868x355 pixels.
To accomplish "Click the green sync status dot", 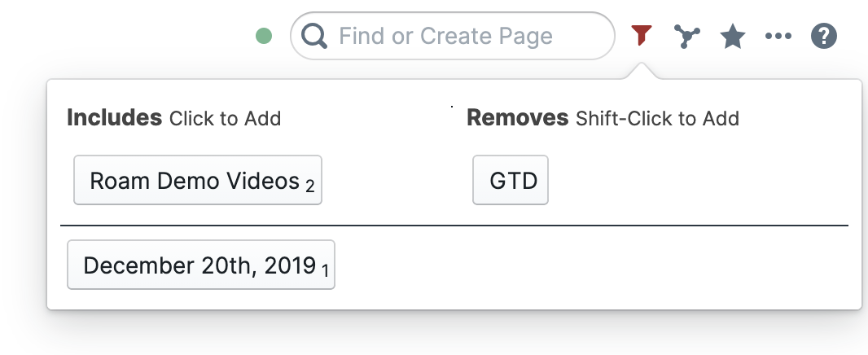I will 263,36.
